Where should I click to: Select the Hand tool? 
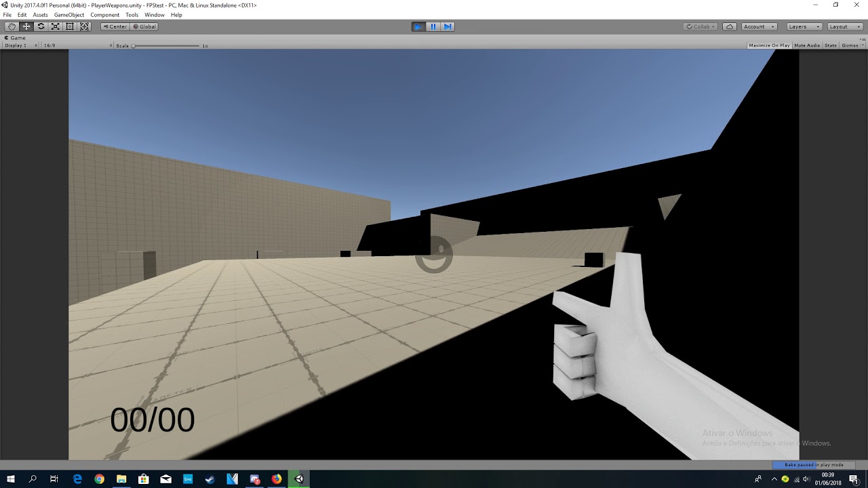(x=12, y=26)
